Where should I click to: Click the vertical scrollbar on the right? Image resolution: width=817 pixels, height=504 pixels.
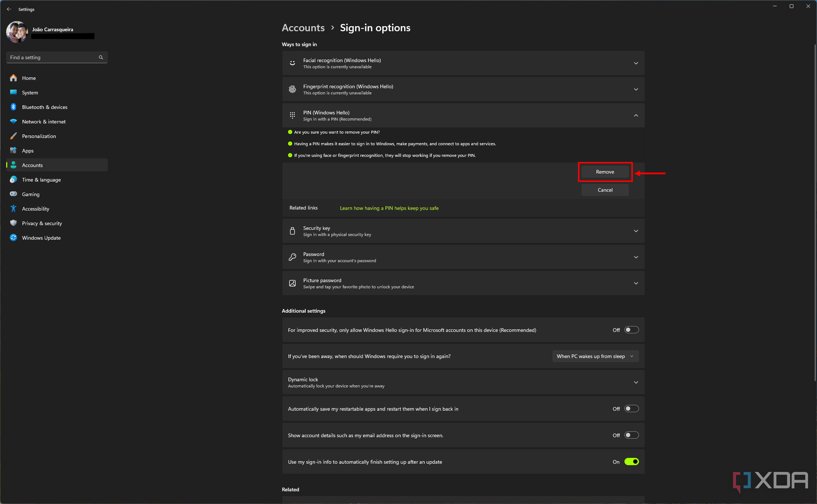(x=815, y=212)
